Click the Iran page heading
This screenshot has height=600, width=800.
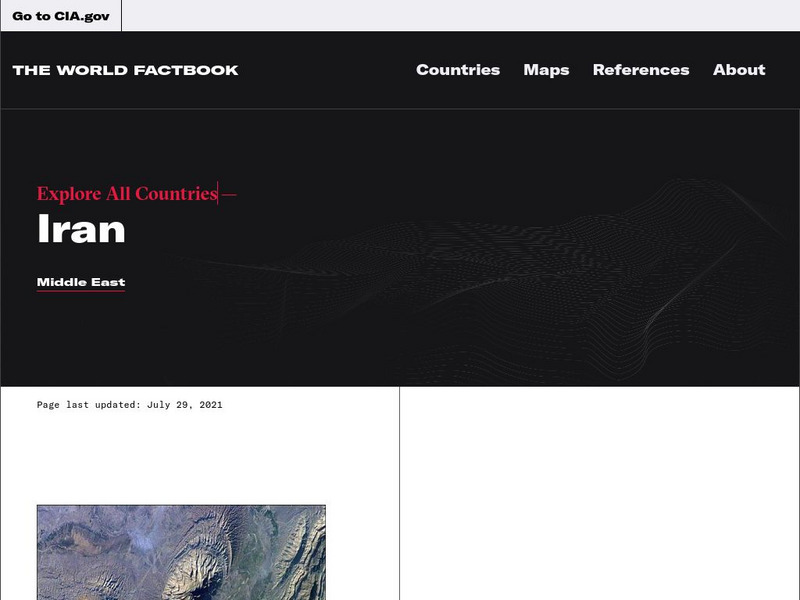81,229
